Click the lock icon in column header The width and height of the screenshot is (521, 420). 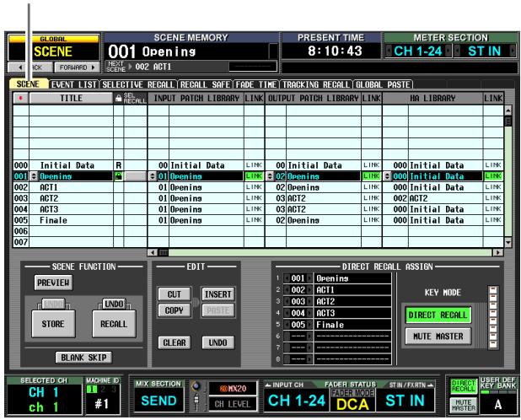[x=118, y=98]
